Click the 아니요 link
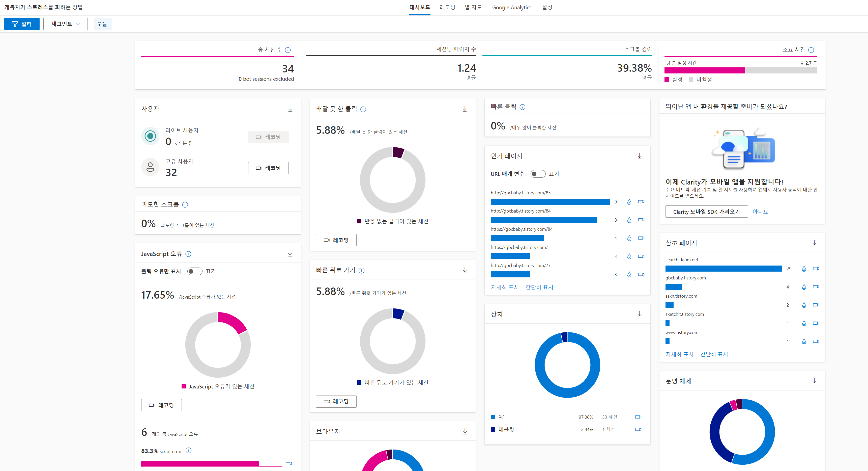The height and width of the screenshot is (471, 868). click(760, 212)
